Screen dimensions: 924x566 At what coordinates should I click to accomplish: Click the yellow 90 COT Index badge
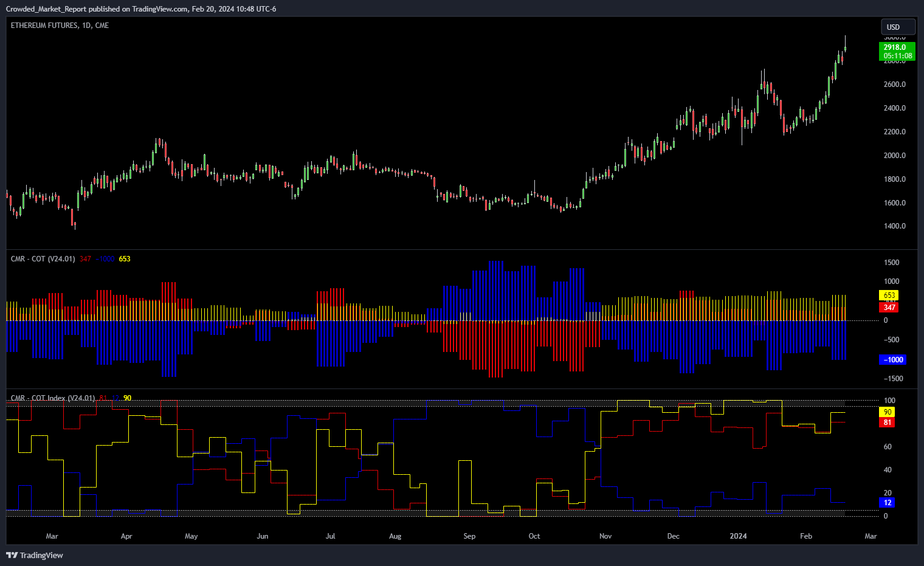(888, 412)
